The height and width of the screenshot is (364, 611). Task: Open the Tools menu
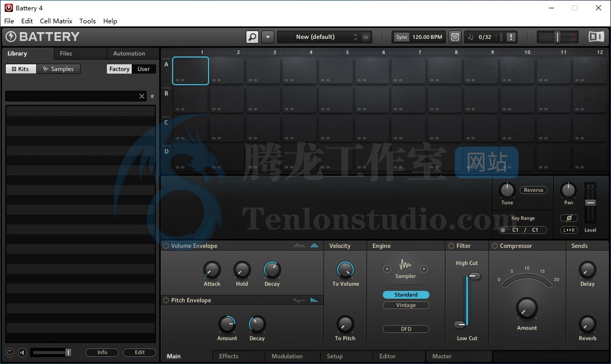tap(88, 21)
